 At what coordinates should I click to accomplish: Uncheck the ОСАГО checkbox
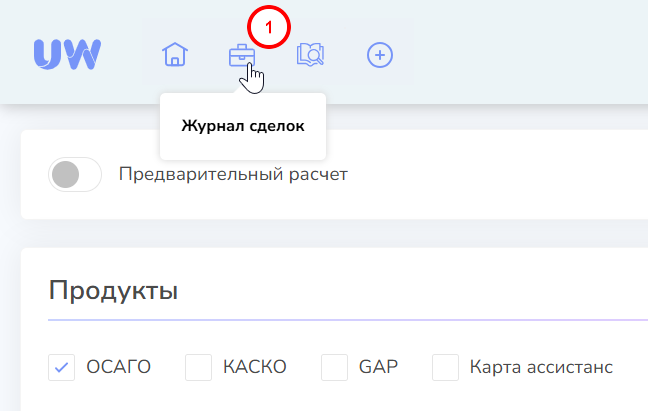click(x=62, y=367)
